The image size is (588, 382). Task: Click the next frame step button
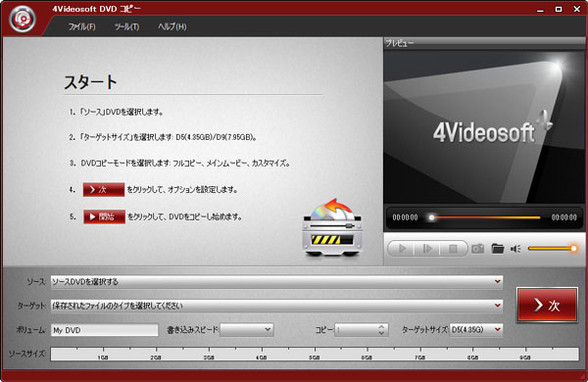(x=427, y=249)
